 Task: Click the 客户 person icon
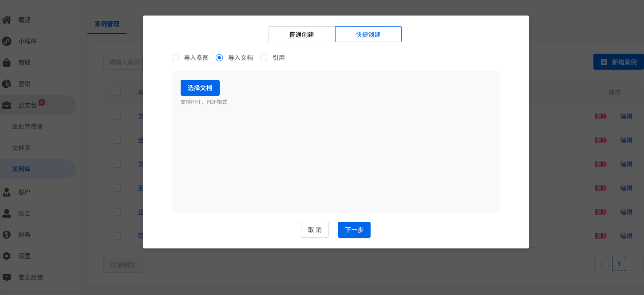7,192
